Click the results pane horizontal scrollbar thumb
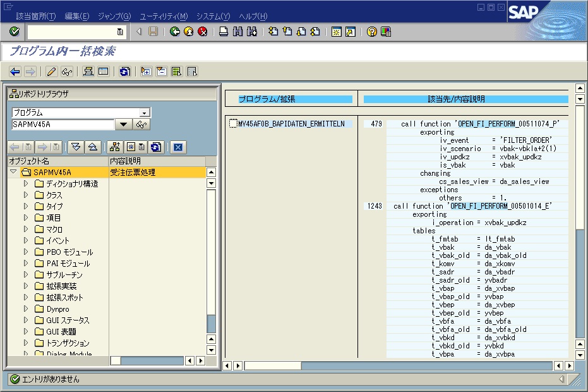The image size is (588, 392). pyautogui.click(x=273, y=365)
